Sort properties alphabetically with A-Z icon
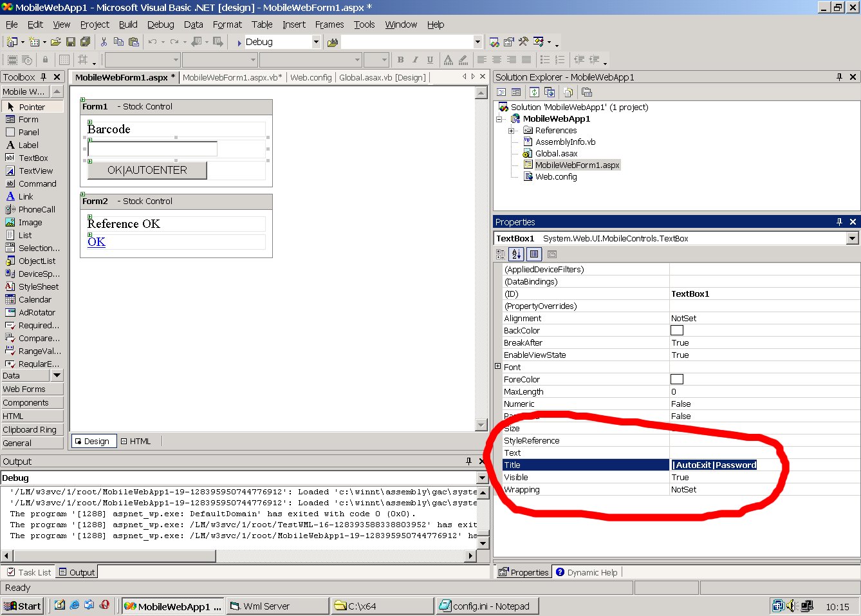 pos(516,254)
